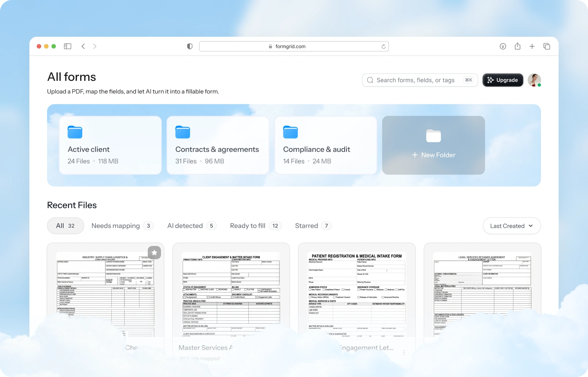
Task: Toggle the browser sidebar icon
Action: (x=68, y=46)
